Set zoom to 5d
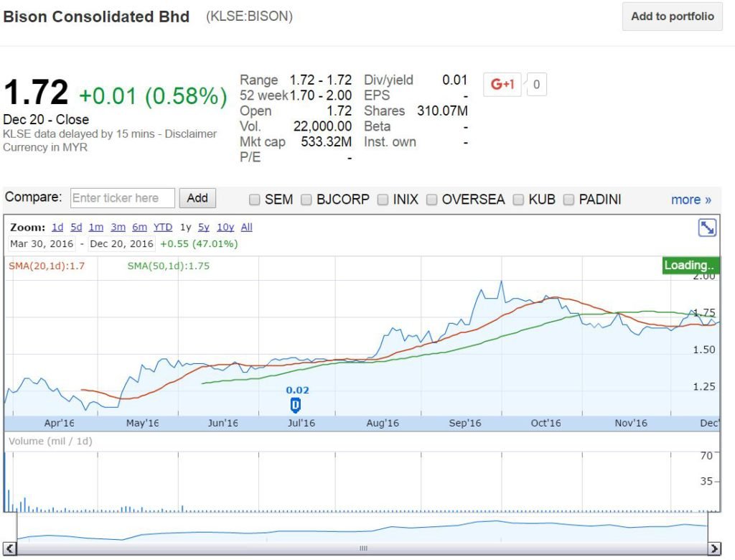 pos(76,227)
